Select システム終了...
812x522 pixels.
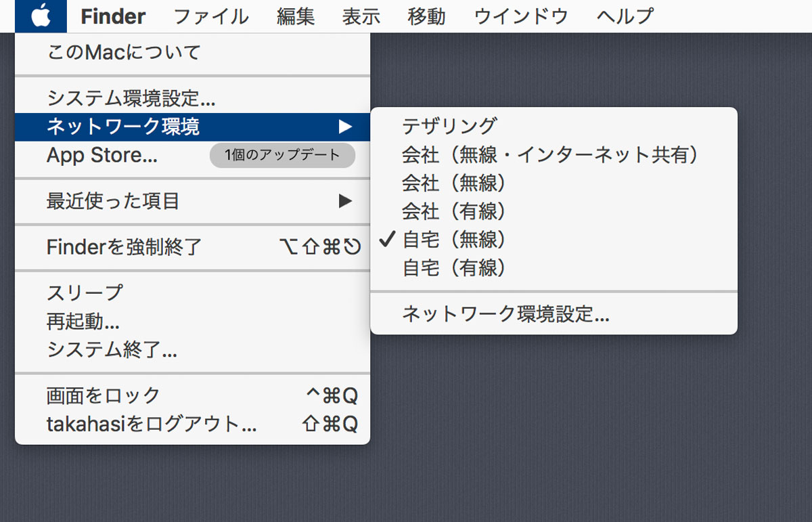point(193,350)
